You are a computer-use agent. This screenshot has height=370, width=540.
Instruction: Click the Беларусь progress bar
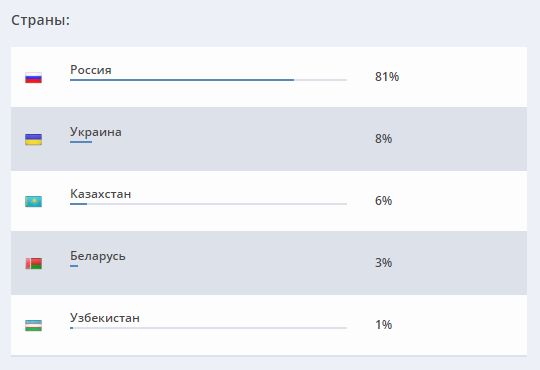208,266
